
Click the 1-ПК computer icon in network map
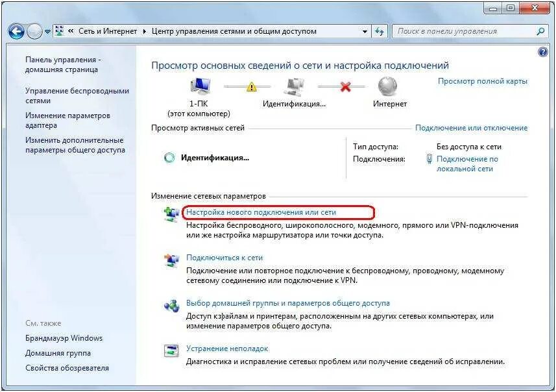click(200, 86)
